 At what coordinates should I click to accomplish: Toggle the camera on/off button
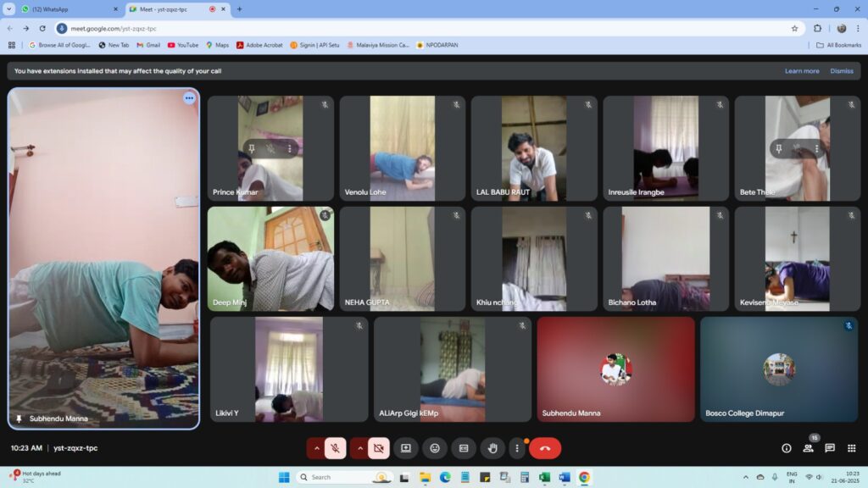(x=378, y=448)
